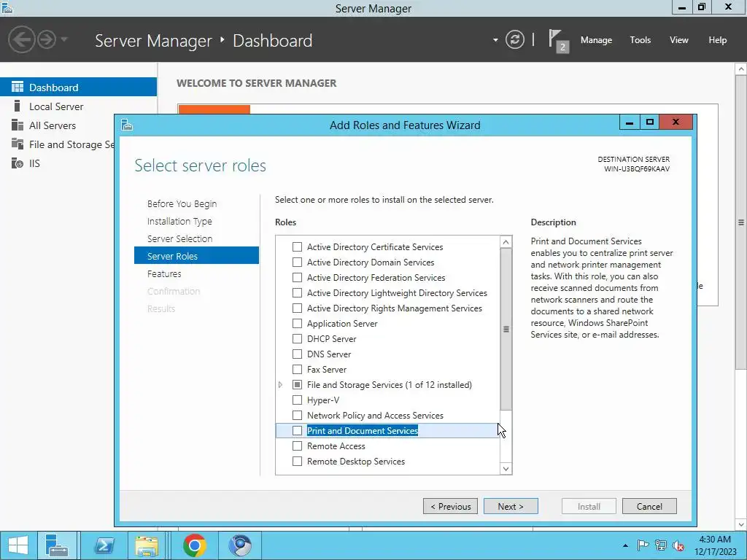Check the Fax Server role
The width and height of the screenshot is (747, 560).
click(x=297, y=369)
